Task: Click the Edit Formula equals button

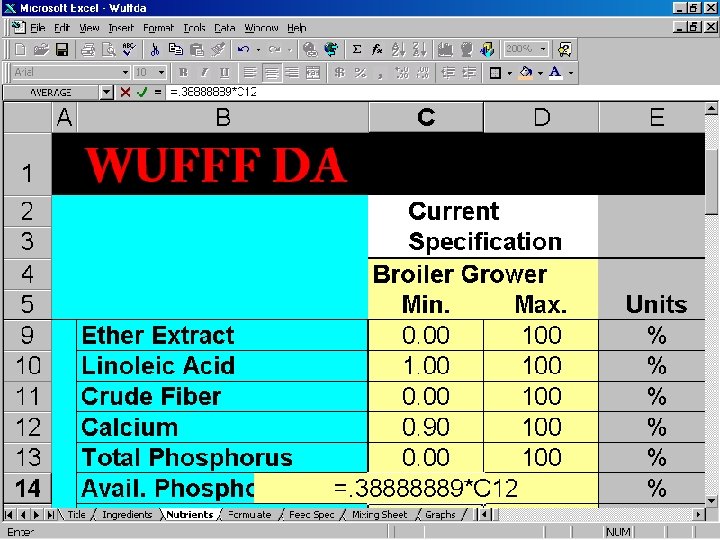Action: (x=158, y=92)
